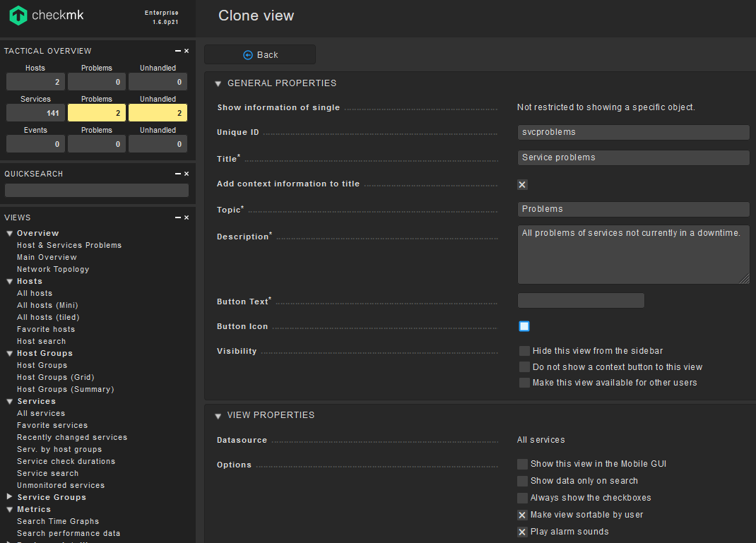Open the Main Overview view
This screenshot has height=543, width=756.
(x=47, y=257)
